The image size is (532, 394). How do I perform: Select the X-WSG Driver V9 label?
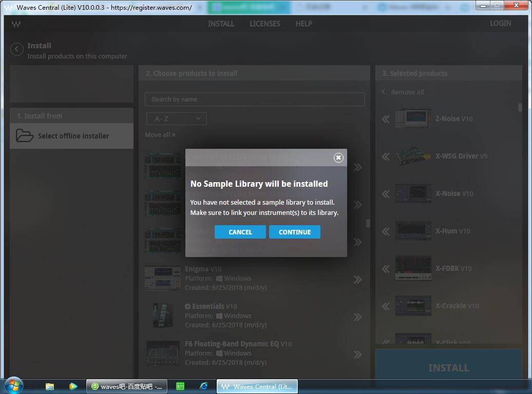462,156
